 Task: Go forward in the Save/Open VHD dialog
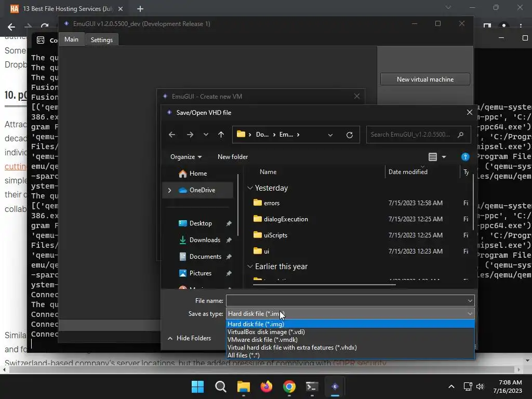(x=190, y=135)
